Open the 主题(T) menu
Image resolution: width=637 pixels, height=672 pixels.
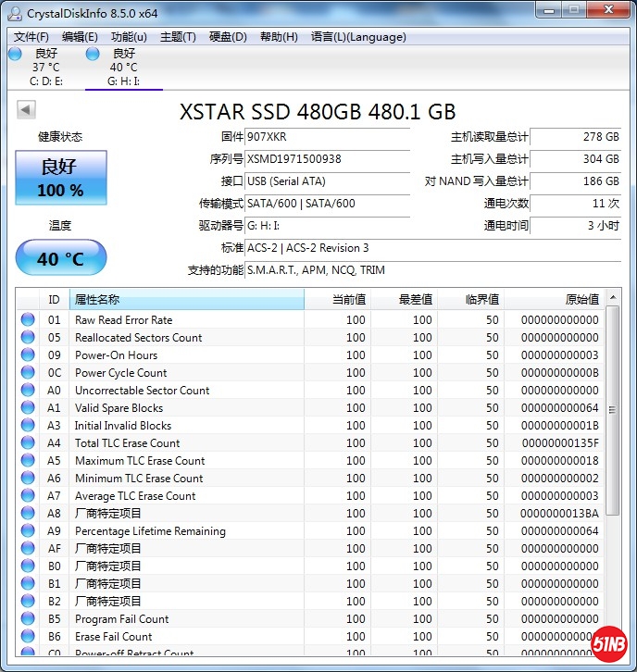(178, 37)
